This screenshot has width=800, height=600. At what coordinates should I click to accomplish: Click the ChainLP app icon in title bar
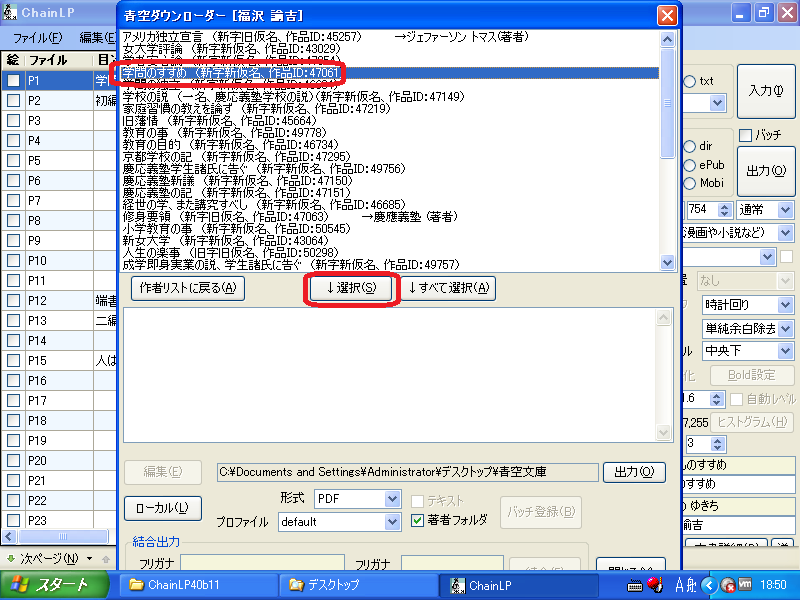10,12
